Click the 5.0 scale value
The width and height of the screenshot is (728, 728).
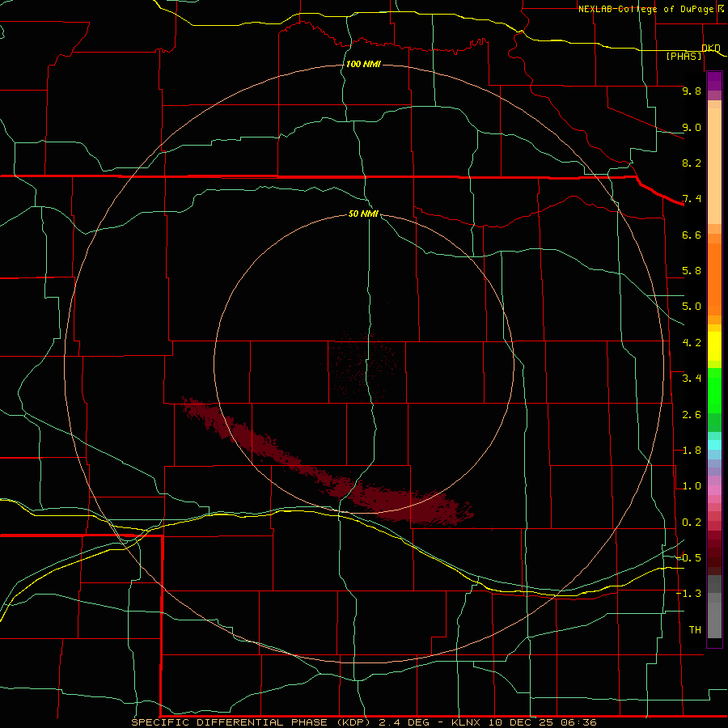(692, 307)
